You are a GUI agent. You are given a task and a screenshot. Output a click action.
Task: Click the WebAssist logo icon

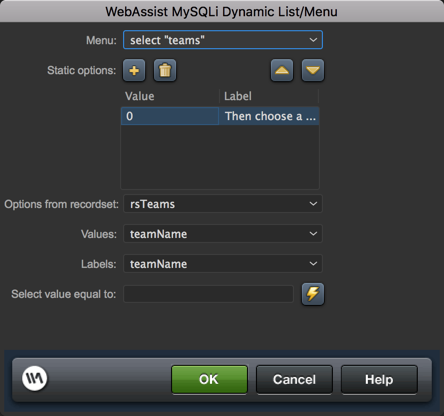tap(35, 378)
